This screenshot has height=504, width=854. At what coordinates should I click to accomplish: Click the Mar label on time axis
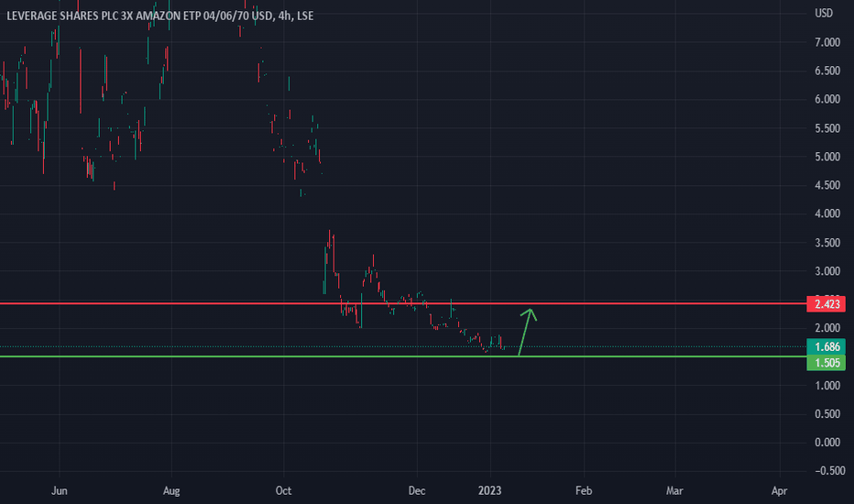point(674,491)
